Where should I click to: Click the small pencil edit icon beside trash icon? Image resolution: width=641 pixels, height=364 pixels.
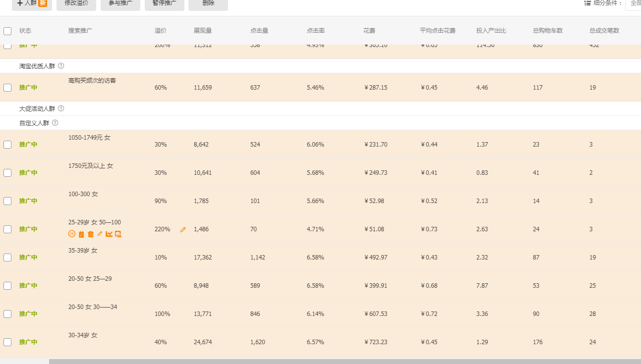[x=100, y=234]
